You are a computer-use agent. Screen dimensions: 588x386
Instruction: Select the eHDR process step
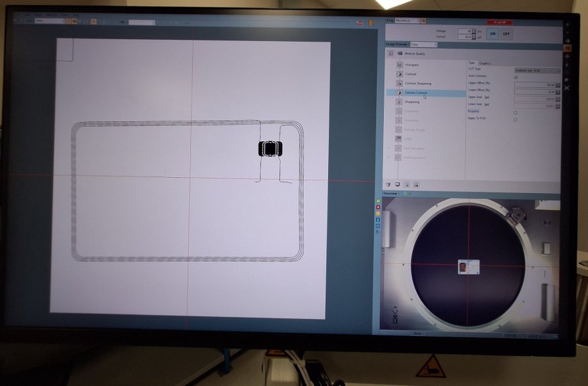point(408,139)
